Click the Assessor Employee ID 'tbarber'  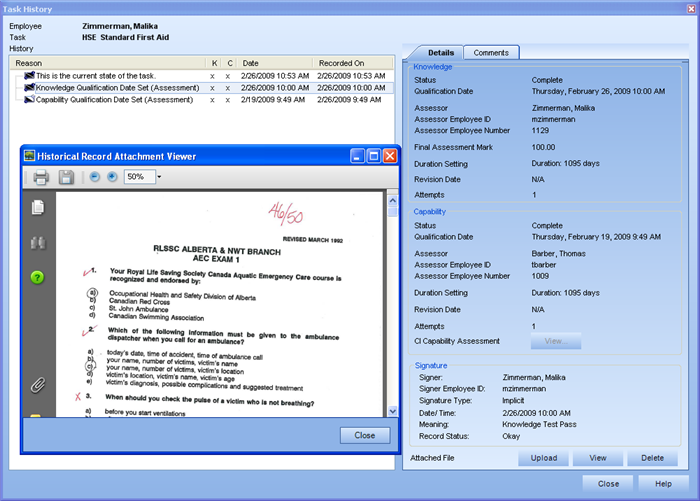point(544,265)
